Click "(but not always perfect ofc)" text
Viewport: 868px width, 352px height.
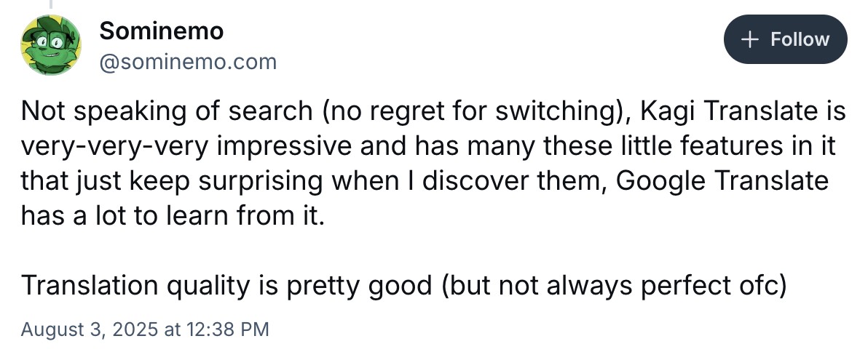612,286
